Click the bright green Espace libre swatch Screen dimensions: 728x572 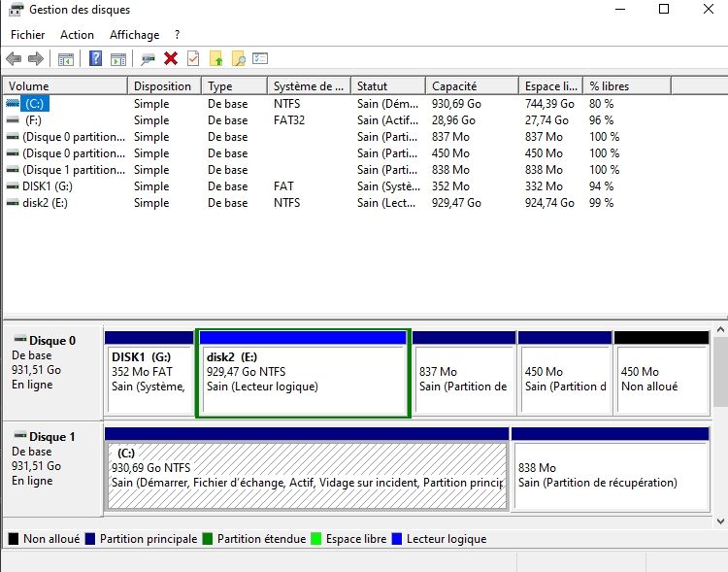(316, 539)
